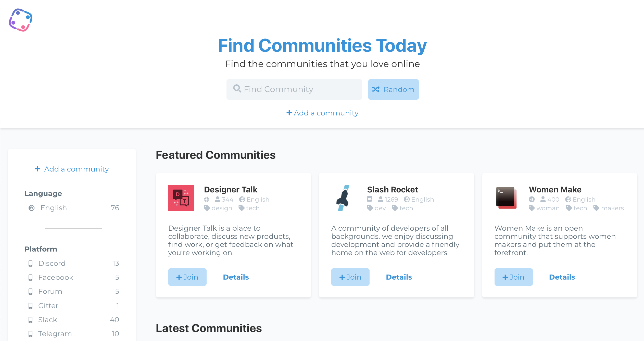Click the Women Make terminal logo
Image resolution: width=644 pixels, height=341 pixels.
(x=506, y=198)
